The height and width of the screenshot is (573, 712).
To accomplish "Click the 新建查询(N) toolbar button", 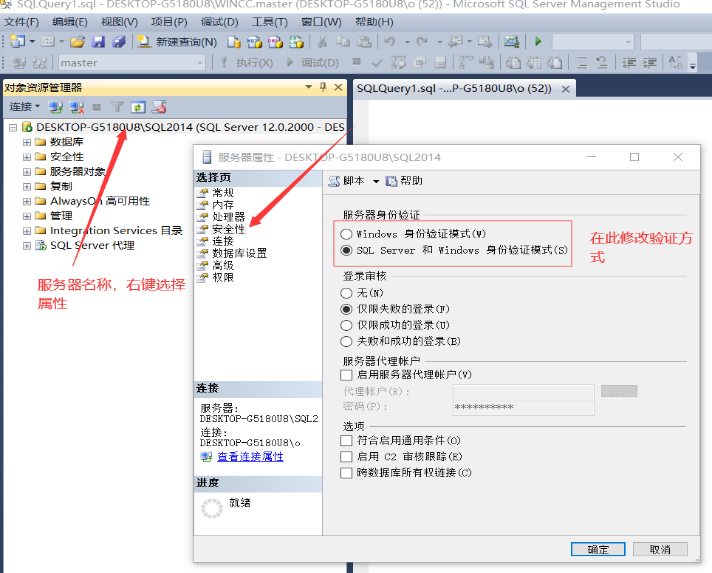I will 177,42.
